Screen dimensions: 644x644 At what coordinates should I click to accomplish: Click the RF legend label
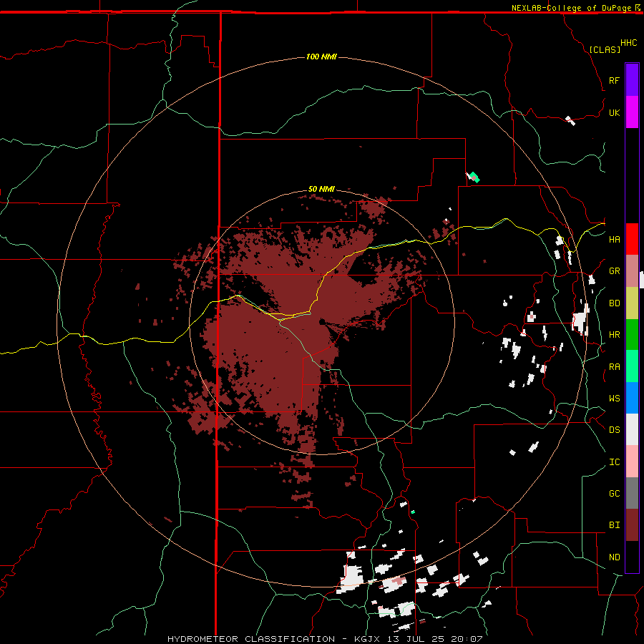pyautogui.click(x=614, y=80)
